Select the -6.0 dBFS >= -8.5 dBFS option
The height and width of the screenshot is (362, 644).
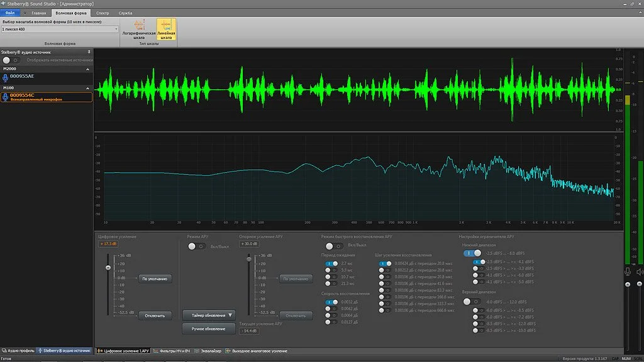[x=479, y=310]
